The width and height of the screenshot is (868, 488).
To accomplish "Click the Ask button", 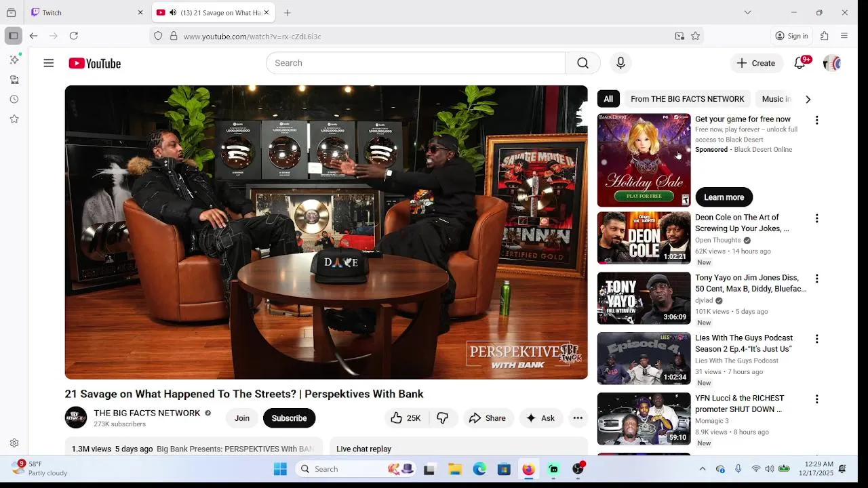I will point(540,418).
